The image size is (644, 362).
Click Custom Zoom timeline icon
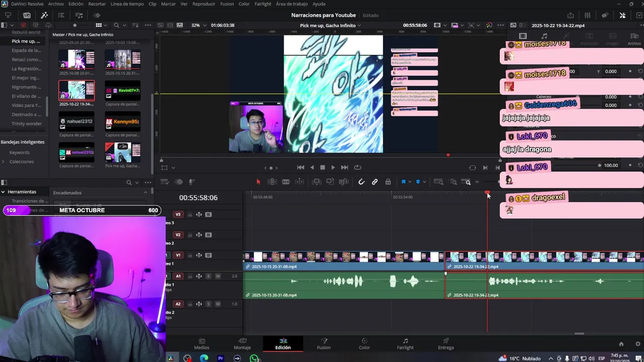pyautogui.click(x=468, y=182)
